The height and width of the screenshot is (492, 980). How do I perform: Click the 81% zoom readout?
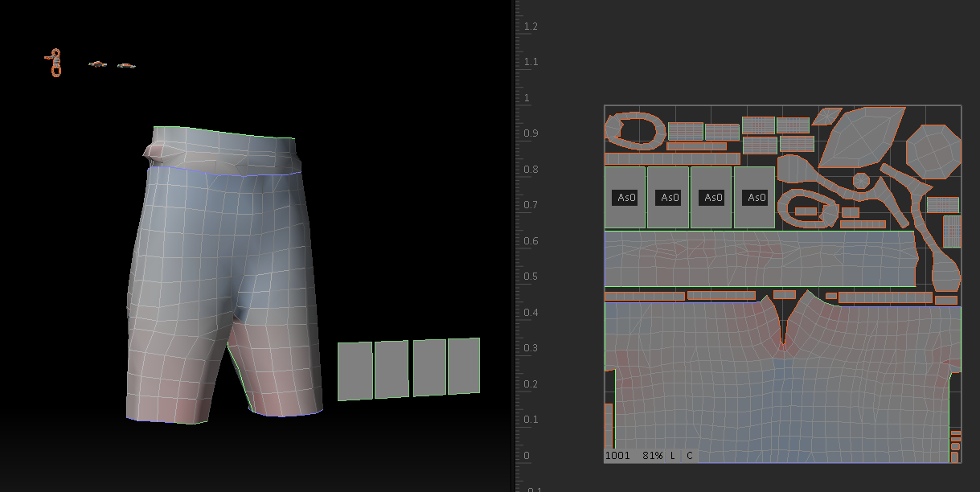click(x=652, y=456)
